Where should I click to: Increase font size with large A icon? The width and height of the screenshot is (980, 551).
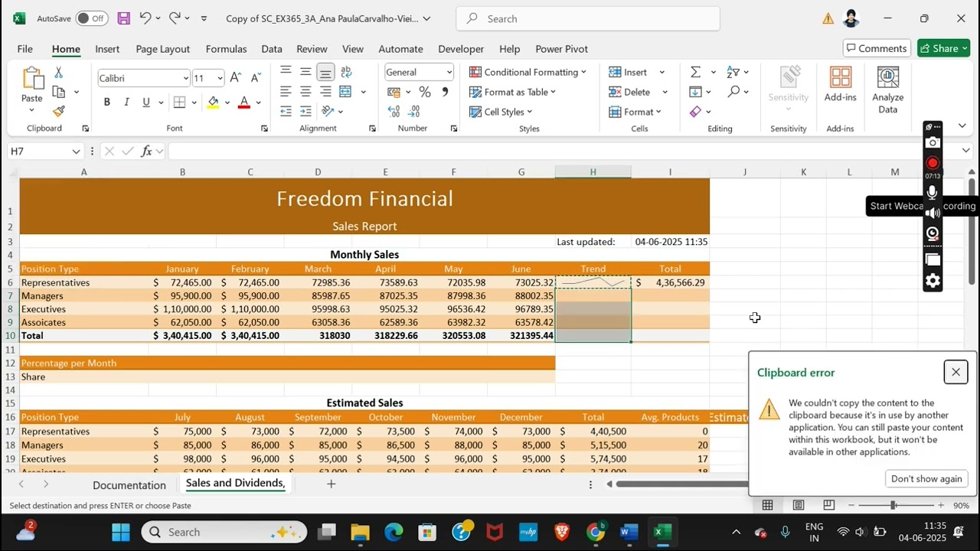236,78
